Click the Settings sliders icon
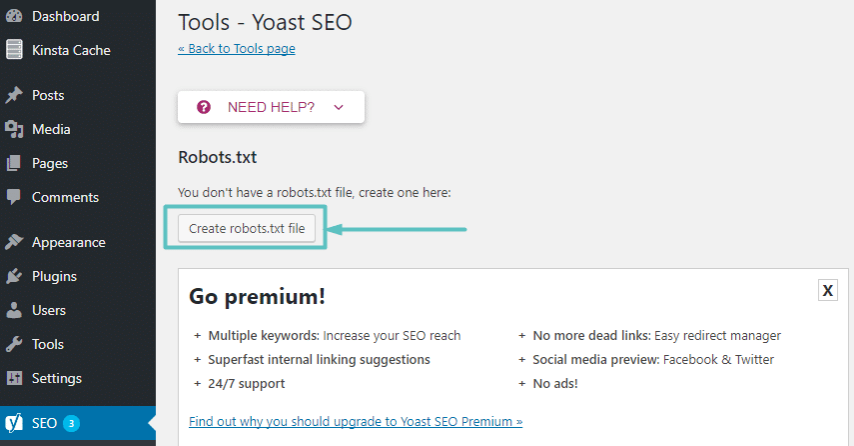The image size is (854, 446). [14, 378]
